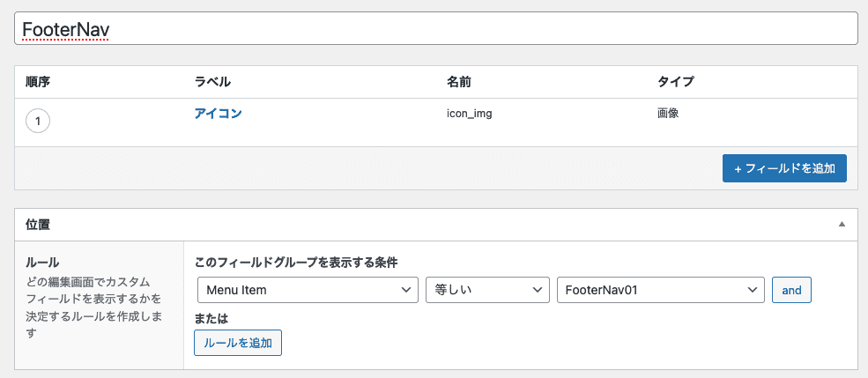This screenshot has height=378, width=868.
Task: Collapse the 位置 panel with triangle toggle
Action: click(x=842, y=224)
